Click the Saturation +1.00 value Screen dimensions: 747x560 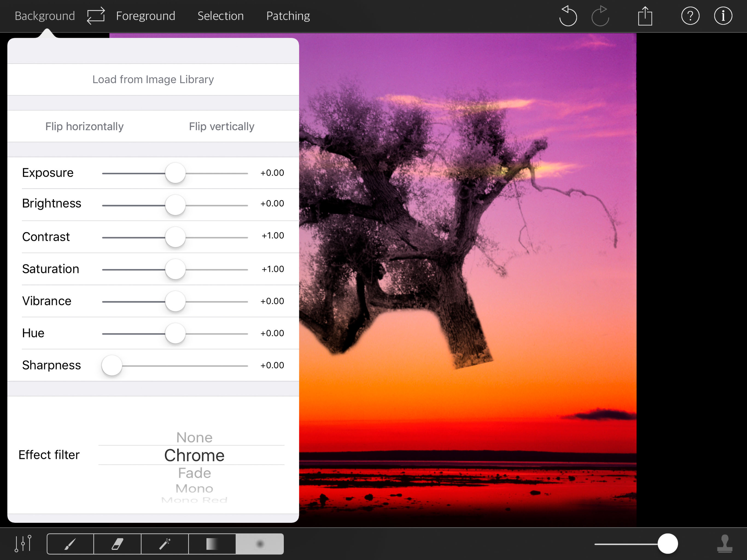point(273,269)
